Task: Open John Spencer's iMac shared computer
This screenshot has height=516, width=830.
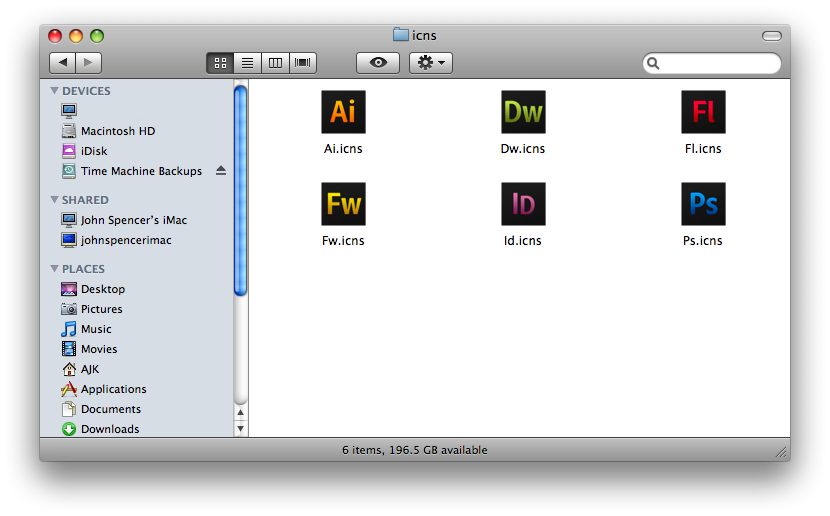Action: 124,220
